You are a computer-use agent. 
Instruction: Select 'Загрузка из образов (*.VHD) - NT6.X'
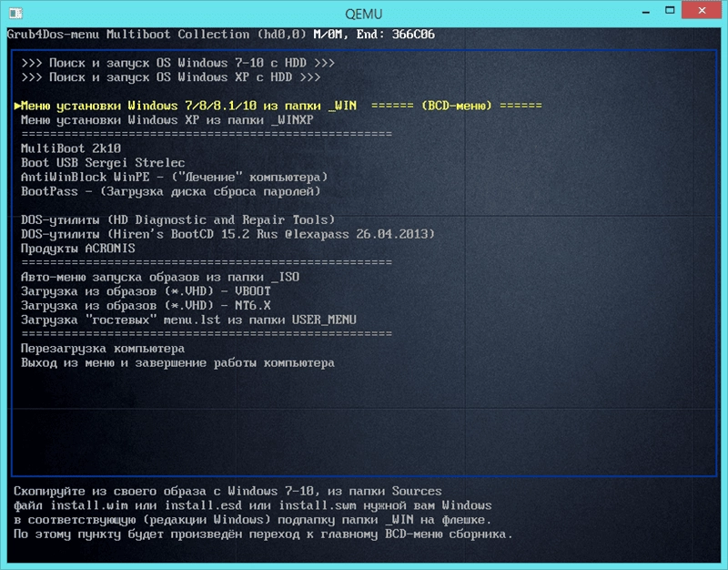tap(146, 306)
